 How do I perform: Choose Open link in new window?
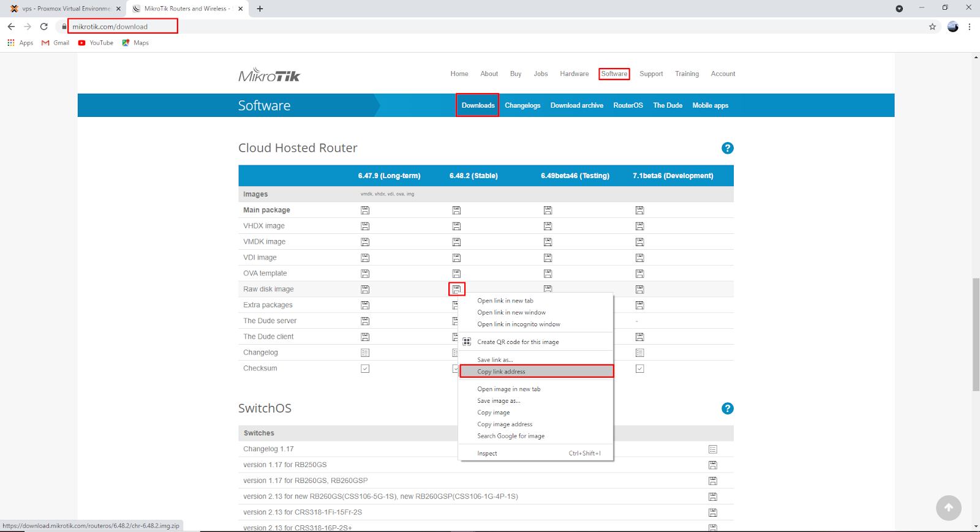(536, 312)
